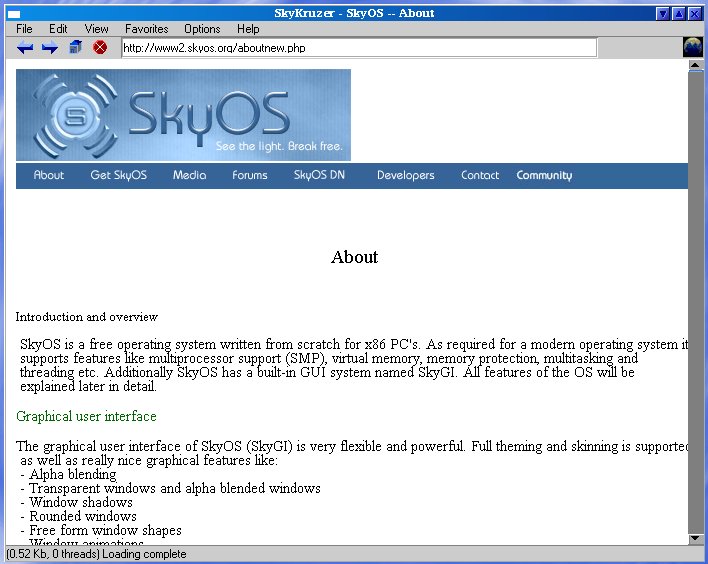Viewport: 708px width, 564px height.
Task: Open the SkyOS DN nav link
Action: point(319,175)
